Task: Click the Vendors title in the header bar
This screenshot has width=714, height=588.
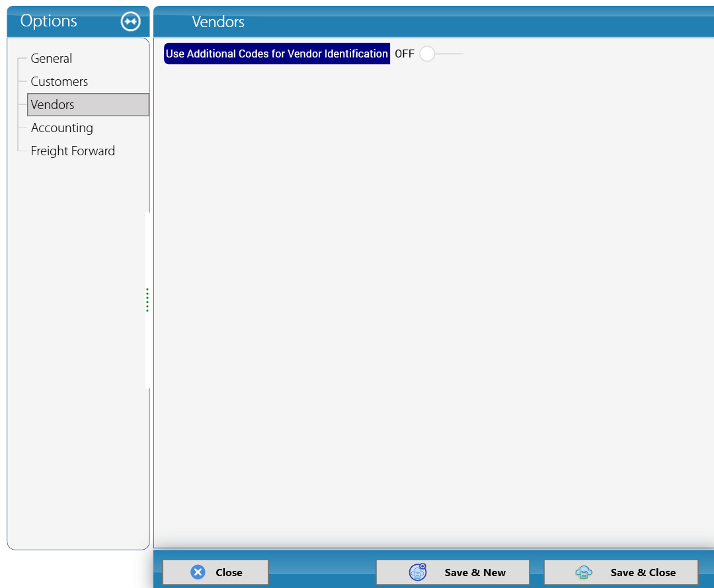Action: [218, 22]
